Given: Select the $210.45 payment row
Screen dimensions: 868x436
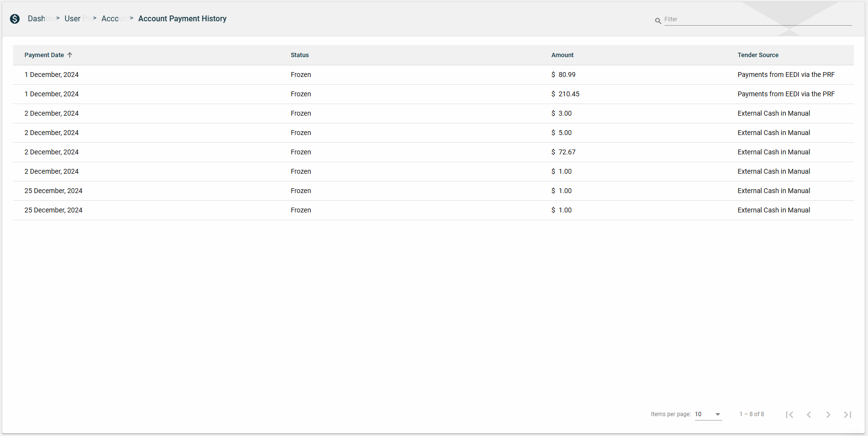Looking at the screenshot, I should (433, 94).
